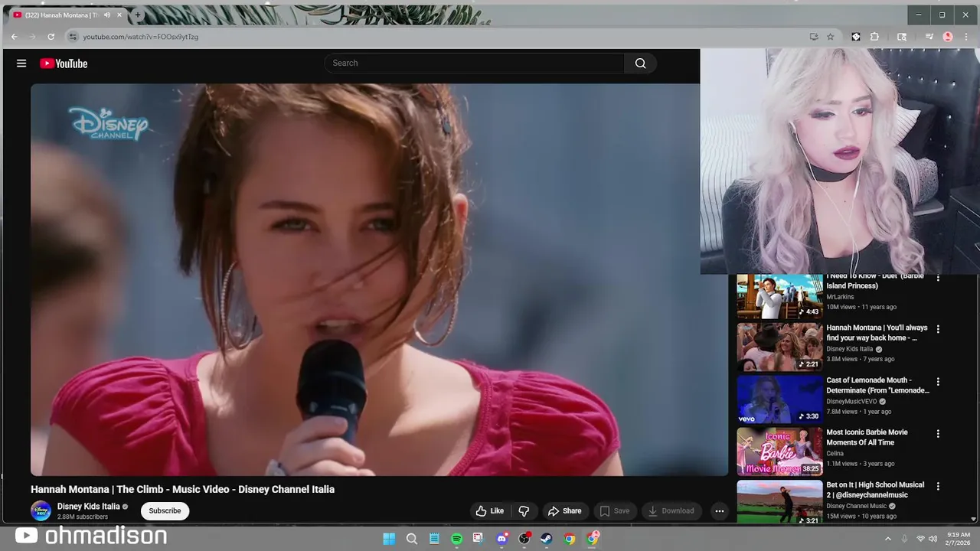Subscribe to Disney Kids Italia

[165, 511]
